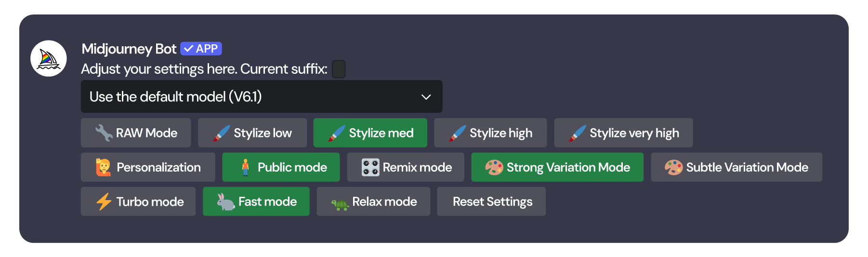The height and width of the screenshot is (257, 868).
Task: Click the empty Current suffix box
Action: (339, 69)
